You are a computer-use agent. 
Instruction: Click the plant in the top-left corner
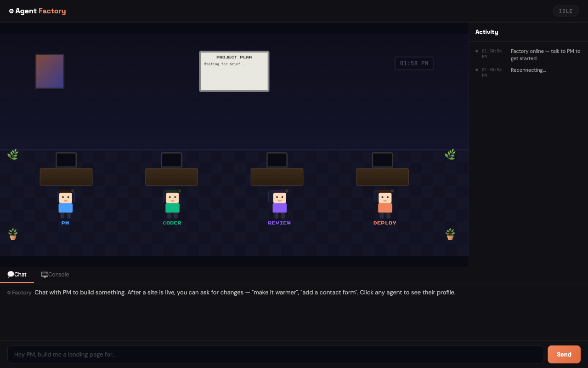click(13, 155)
